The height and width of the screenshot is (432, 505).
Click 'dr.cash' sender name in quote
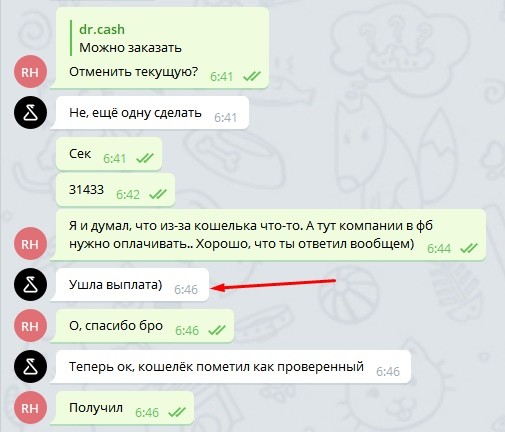click(102, 30)
